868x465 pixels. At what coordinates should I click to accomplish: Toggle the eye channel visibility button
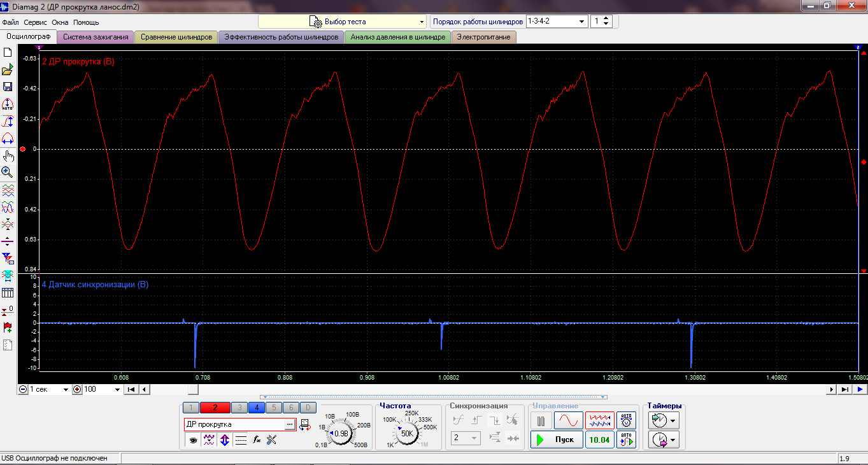[x=193, y=440]
